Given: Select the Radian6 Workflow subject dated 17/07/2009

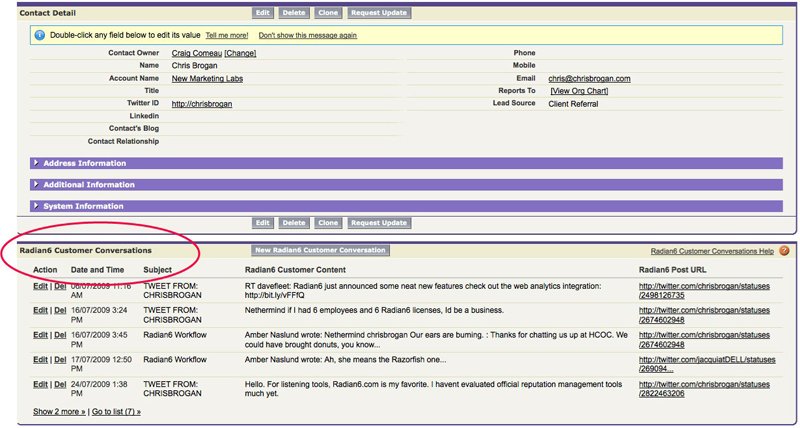Looking at the screenshot, I should (x=175, y=360).
